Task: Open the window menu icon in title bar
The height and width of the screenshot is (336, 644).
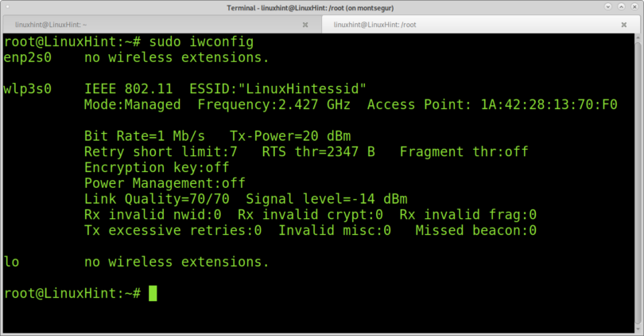Action: click(x=7, y=6)
